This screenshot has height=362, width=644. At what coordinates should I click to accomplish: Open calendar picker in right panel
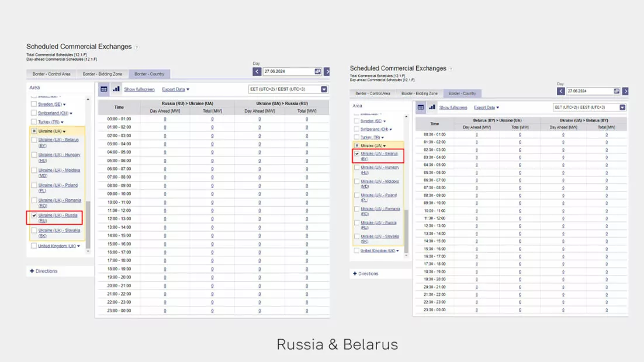coord(617,91)
